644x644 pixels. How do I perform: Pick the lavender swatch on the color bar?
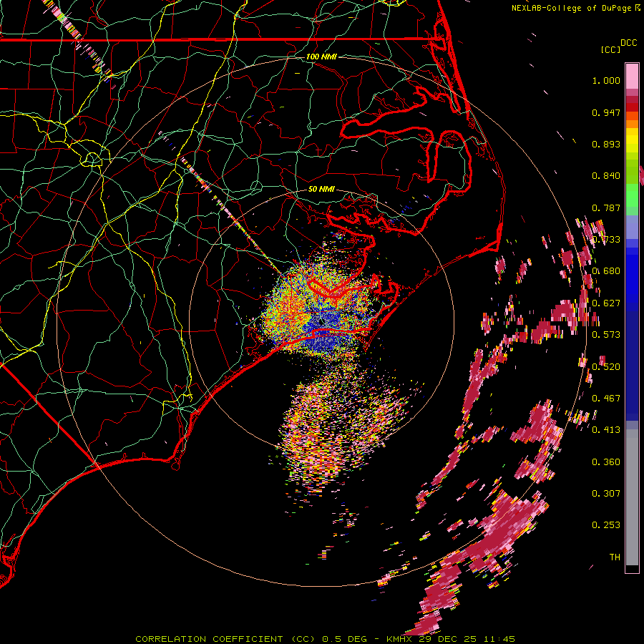pos(632,227)
